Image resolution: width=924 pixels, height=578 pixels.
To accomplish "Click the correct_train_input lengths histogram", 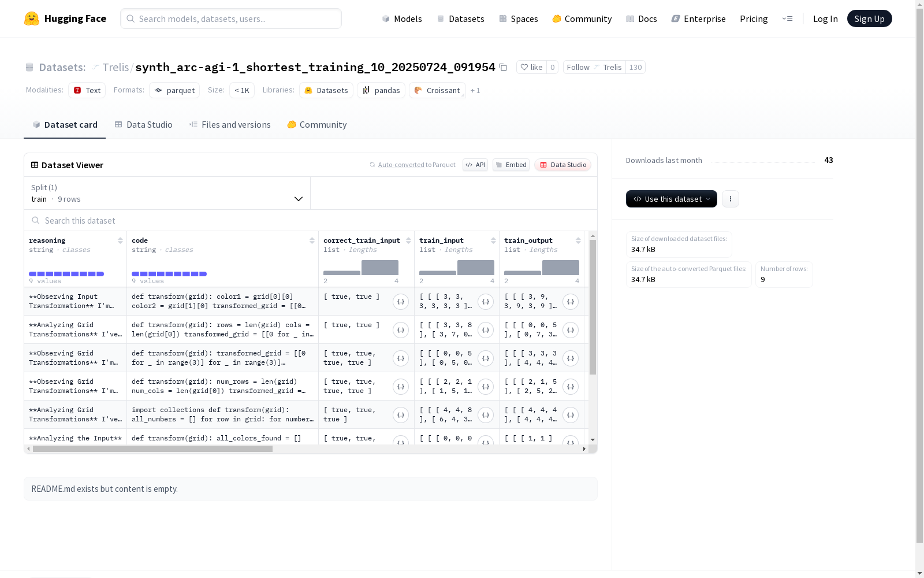I will point(361,268).
